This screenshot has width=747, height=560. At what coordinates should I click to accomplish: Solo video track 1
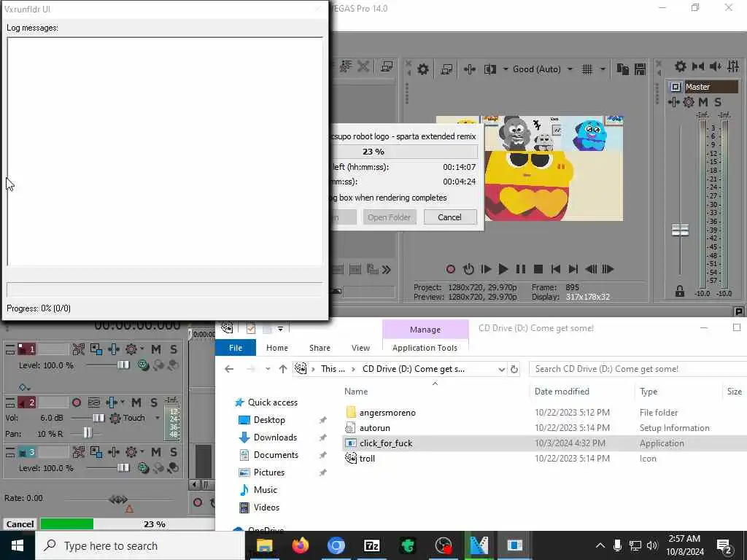[174, 349]
